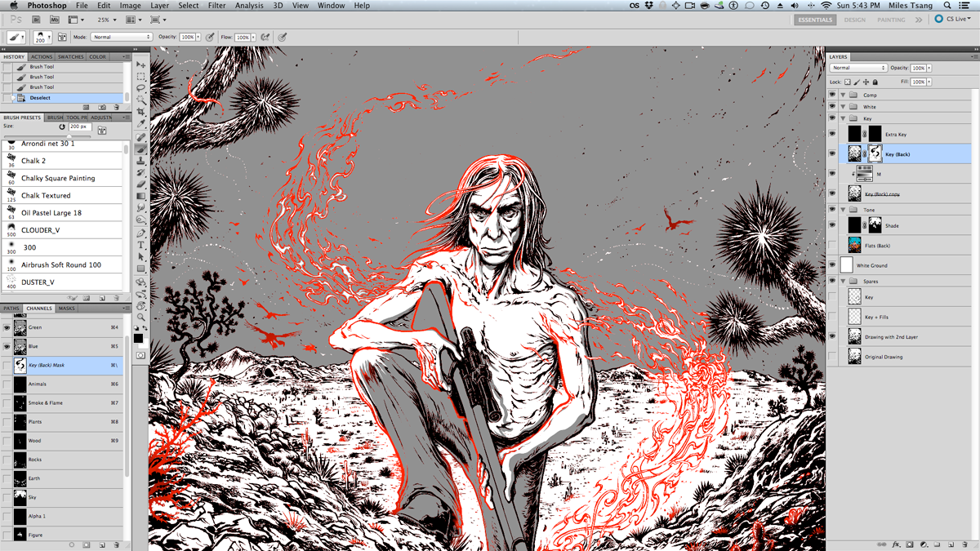Show the Key (Back) Mask channel

pos(7,365)
